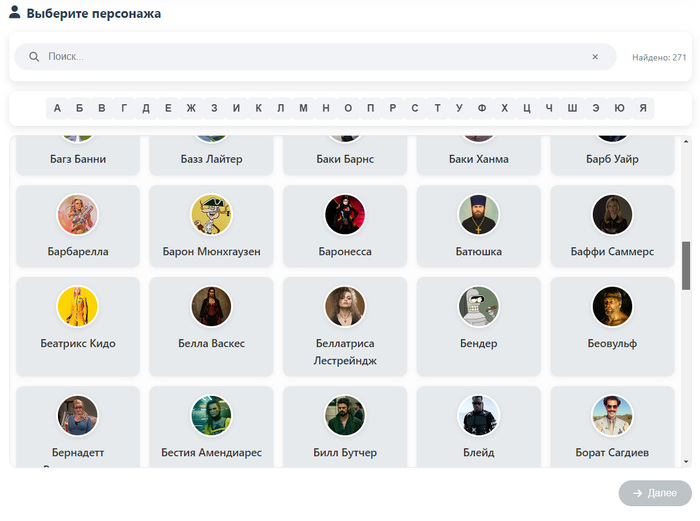Viewport: 700px width, 521px height.
Task: Pick the Блейд character avatar
Action: (x=479, y=415)
